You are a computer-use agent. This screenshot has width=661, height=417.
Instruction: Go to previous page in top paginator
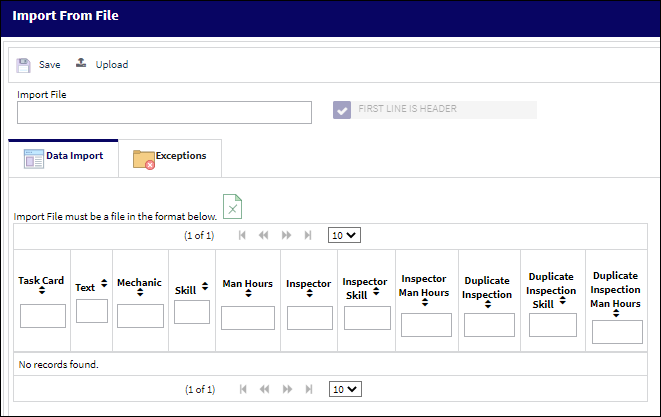(263, 235)
